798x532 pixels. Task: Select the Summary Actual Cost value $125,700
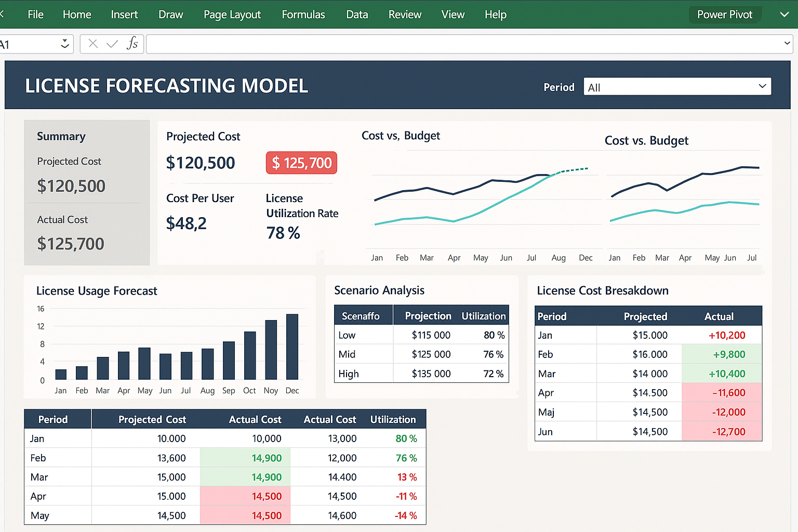pyautogui.click(x=71, y=244)
